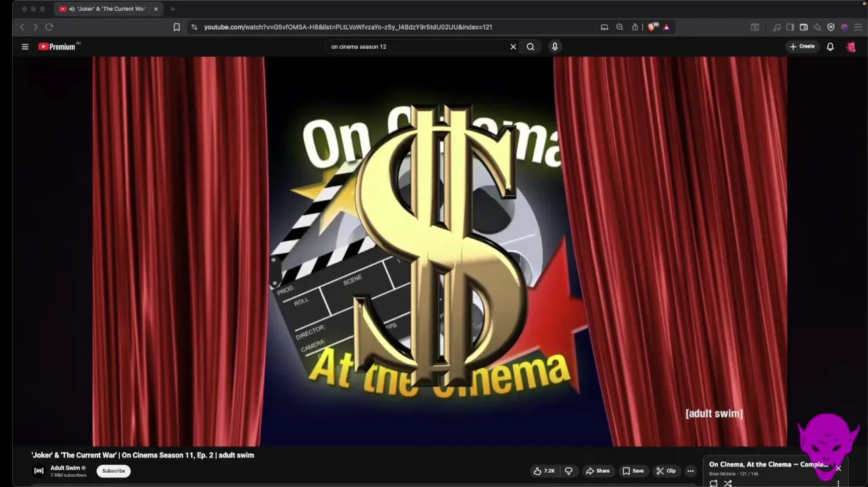
Task: Like the video (7.2K)
Action: (x=544, y=471)
